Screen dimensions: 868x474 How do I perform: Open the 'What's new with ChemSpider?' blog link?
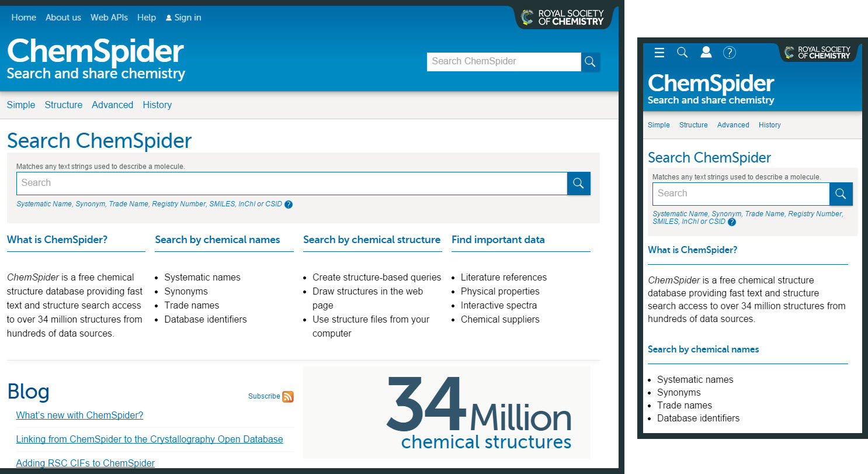tap(79, 416)
